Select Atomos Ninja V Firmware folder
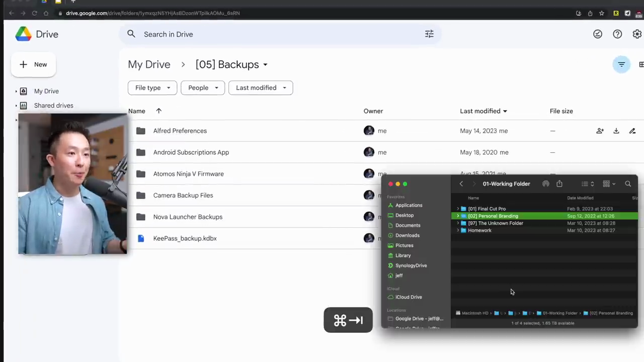644x362 pixels. point(189,174)
